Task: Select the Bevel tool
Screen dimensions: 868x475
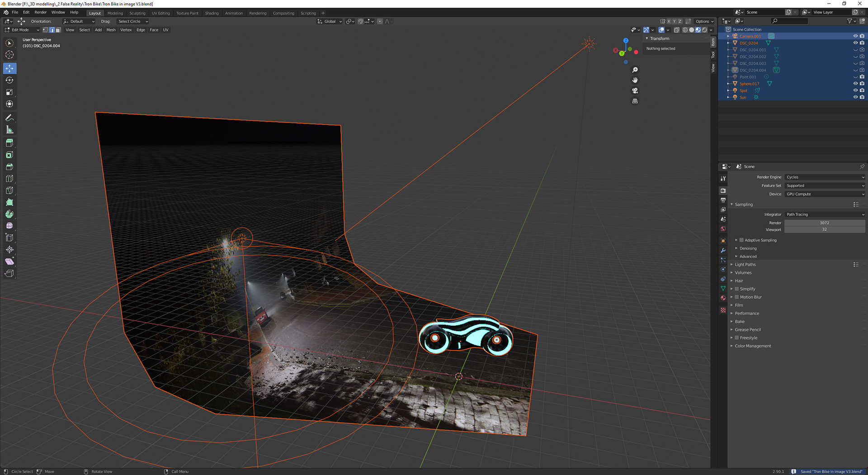Action: coord(9,167)
